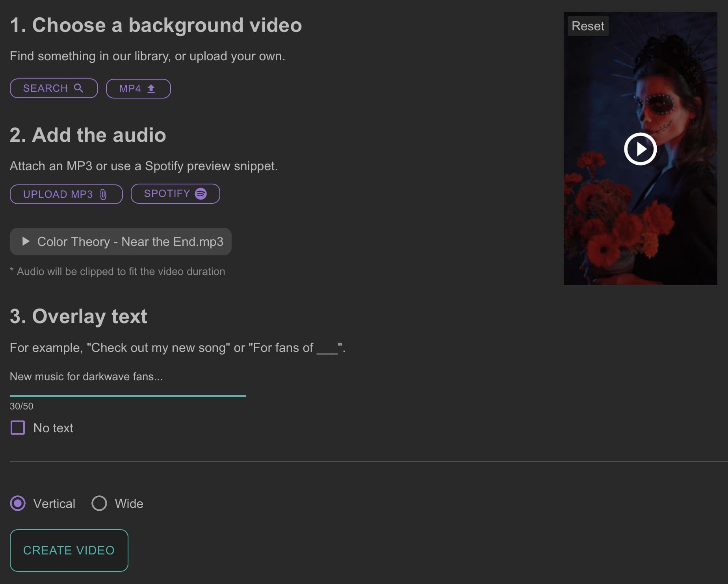Click the CREATE VIDEO button
The image size is (728, 584).
tap(69, 550)
